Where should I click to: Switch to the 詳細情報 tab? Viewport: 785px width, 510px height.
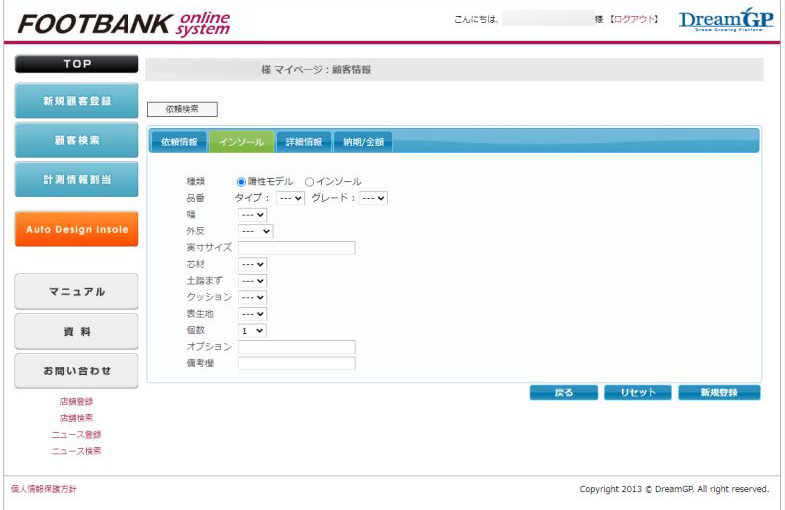pos(303,142)
